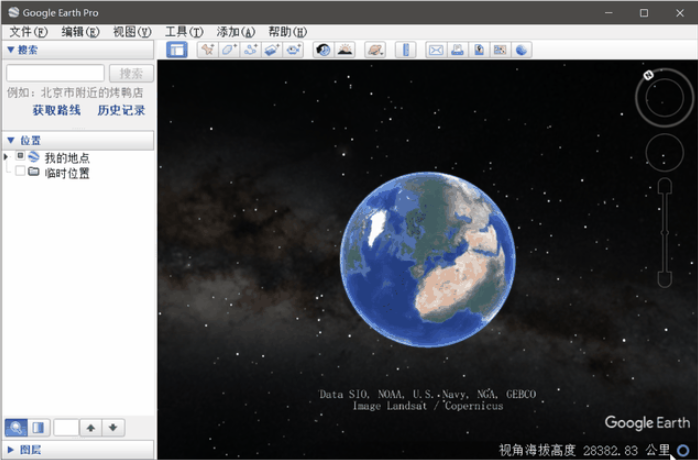Add a placemark with the pushpin icon
Image resolution: width=698 pixels, height=460 pixels.
pyautogui.click(x=207, y=50)
